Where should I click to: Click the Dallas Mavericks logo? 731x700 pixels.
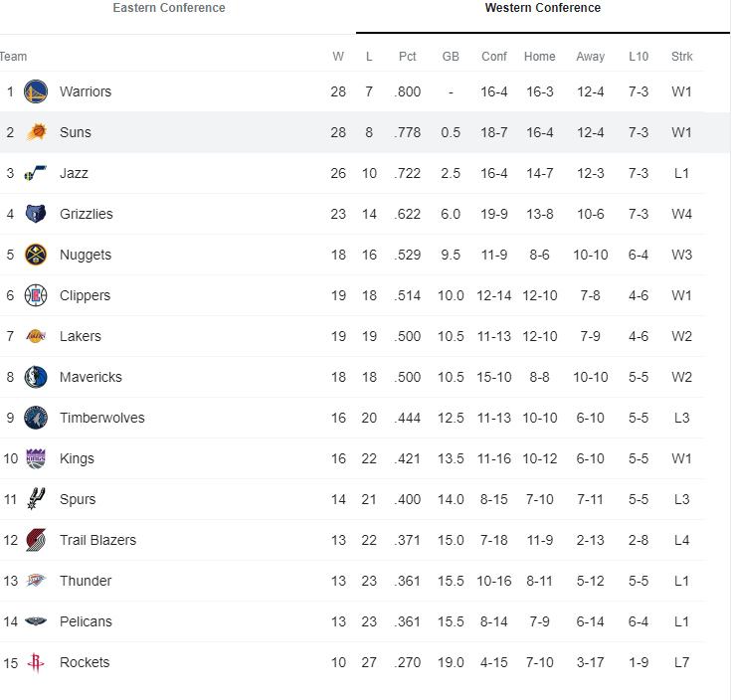pyautogui.click(x=36, y=377)
